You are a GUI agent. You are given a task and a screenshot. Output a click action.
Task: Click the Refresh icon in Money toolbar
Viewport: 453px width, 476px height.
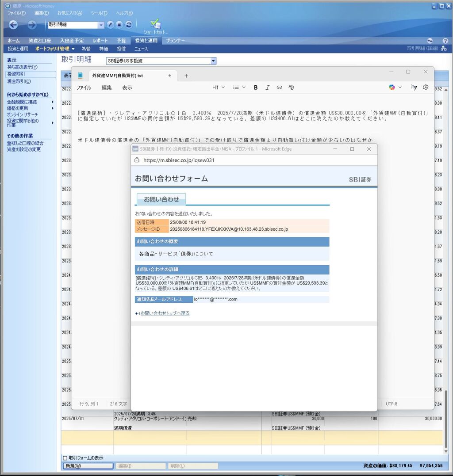tap(129, 25)
